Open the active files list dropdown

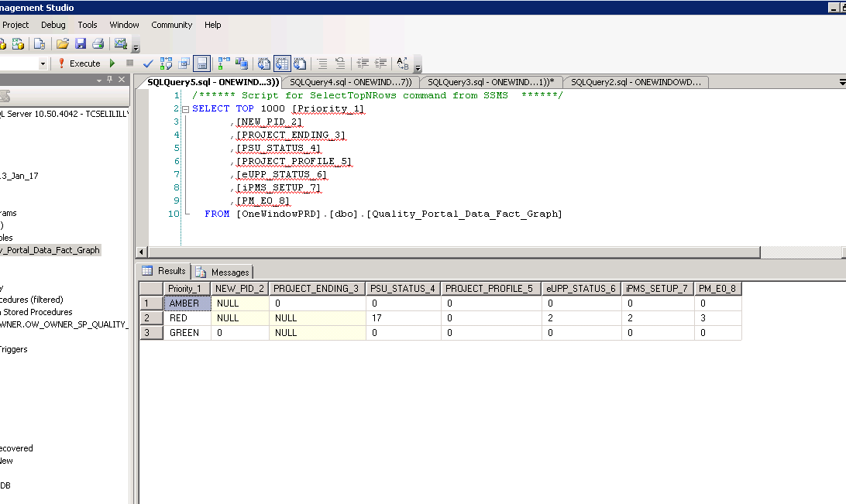tap(842, 82)
